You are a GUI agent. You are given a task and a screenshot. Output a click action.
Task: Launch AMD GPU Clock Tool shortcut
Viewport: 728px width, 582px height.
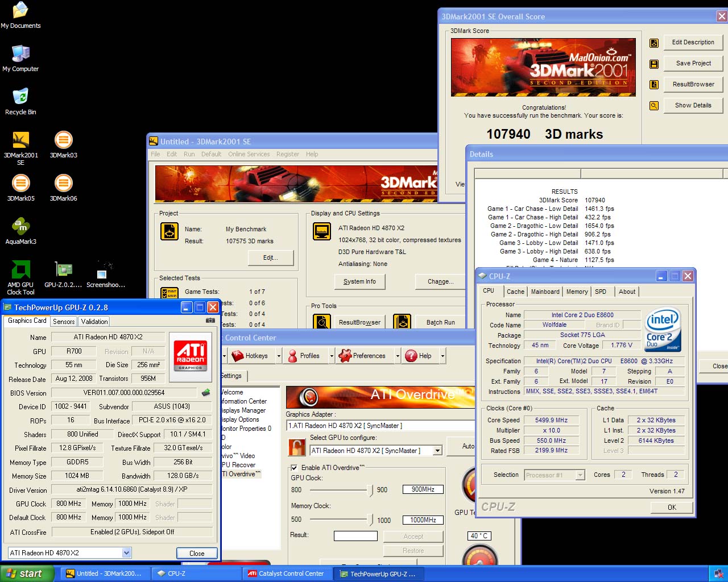(x=20, y=277)
